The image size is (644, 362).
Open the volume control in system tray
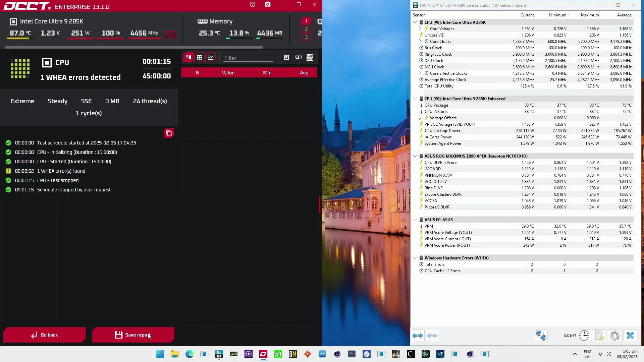point(608,354)
